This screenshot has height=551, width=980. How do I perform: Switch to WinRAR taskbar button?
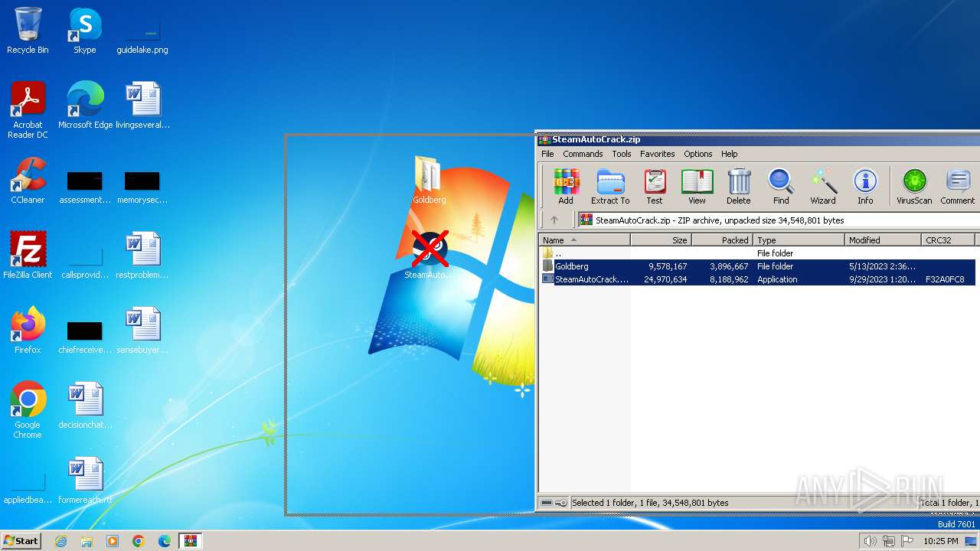click(190, 541)
